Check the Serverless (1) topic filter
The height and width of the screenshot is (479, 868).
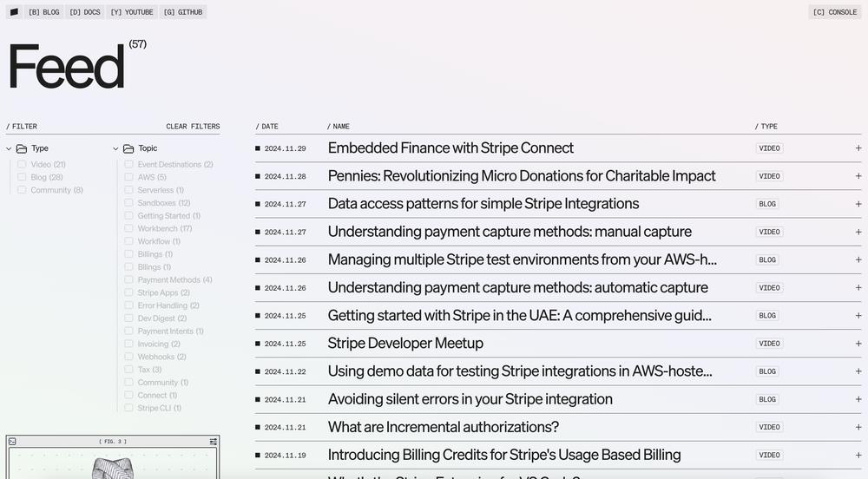128,190
